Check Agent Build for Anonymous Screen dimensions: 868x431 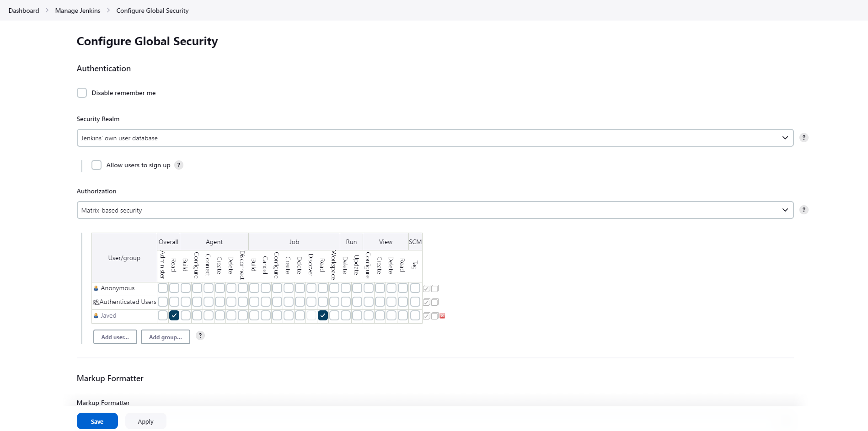click(x=186, y=288)
